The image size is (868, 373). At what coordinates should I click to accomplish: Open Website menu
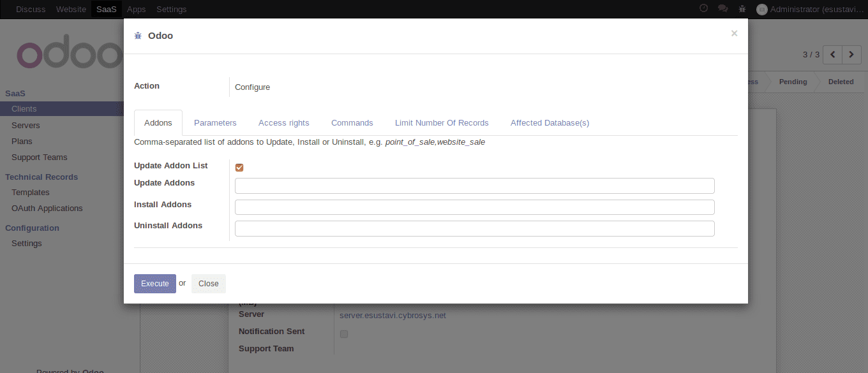click(71, 9)
